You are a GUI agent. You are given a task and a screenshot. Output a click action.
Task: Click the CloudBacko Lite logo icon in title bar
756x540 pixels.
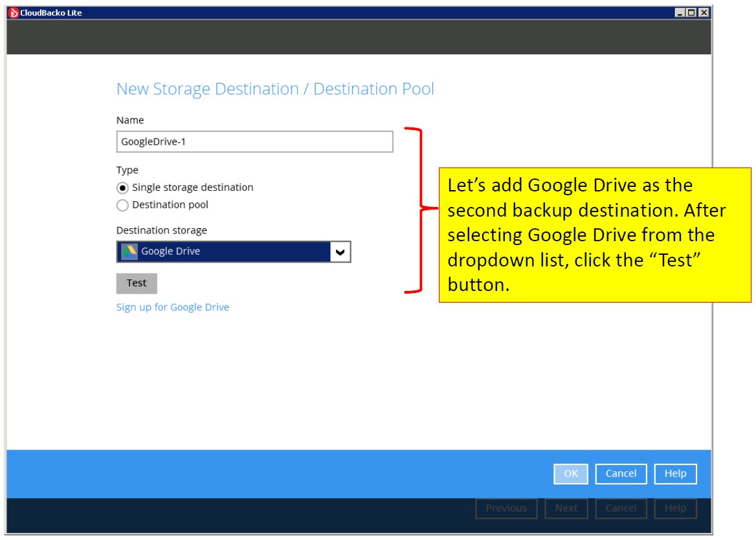(14, 12)
